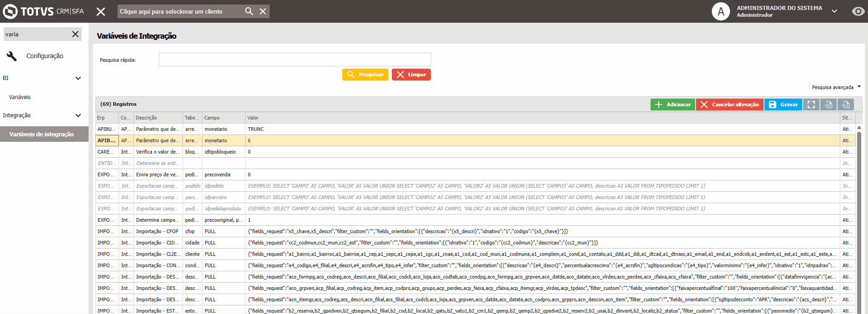Select the 'precovenda' campo cell

[x=224, y=174]
